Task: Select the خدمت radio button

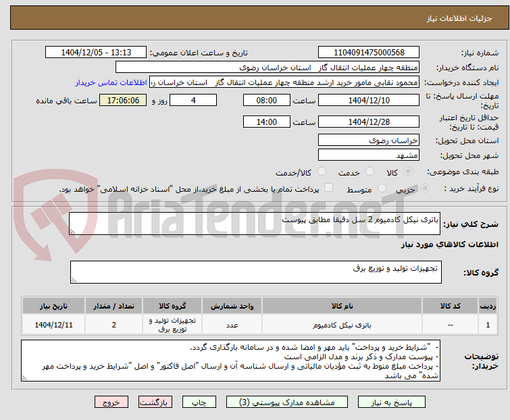Action: click(x=369, y=172)
